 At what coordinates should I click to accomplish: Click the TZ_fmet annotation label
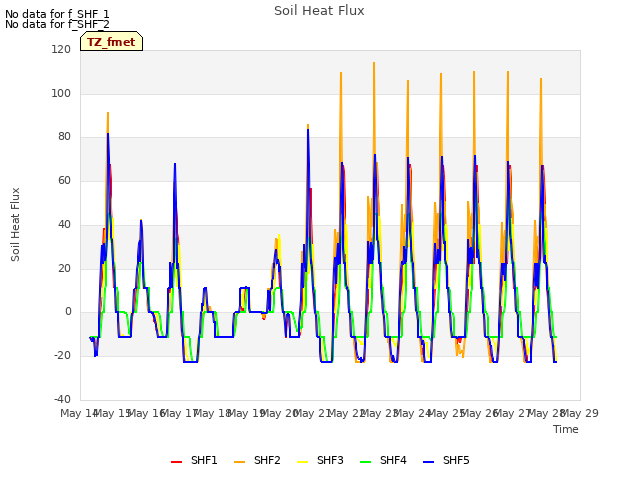pyautogui.click(x=111, y=42)
